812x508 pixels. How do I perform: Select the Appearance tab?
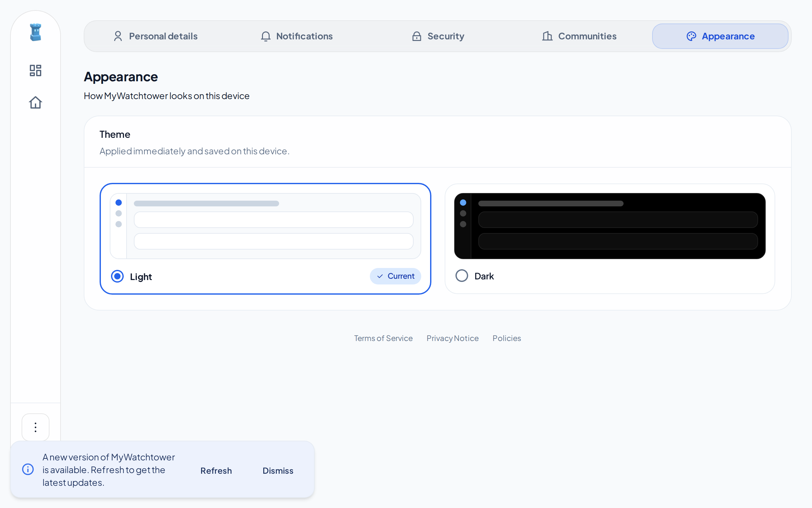(720, 36)
